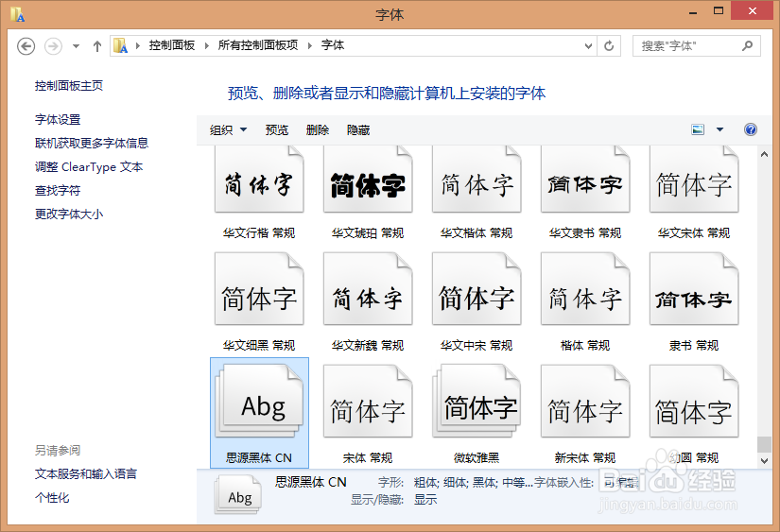This screenshot has width=780, height=532.
Task: Select the 幼圆 常规 font icon
Action: (x=694, y=402)
